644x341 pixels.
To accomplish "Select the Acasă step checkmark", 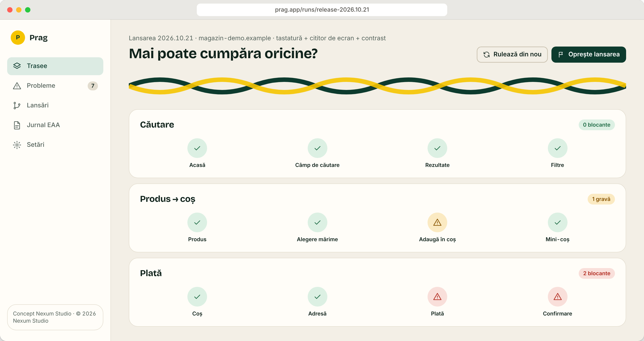I will [x=197, y=148].
